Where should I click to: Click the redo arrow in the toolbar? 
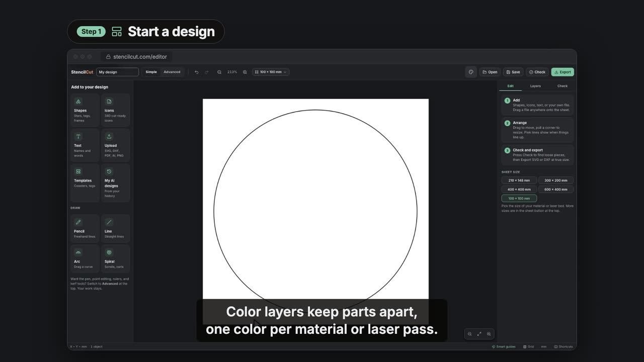[x=207, y=72]
